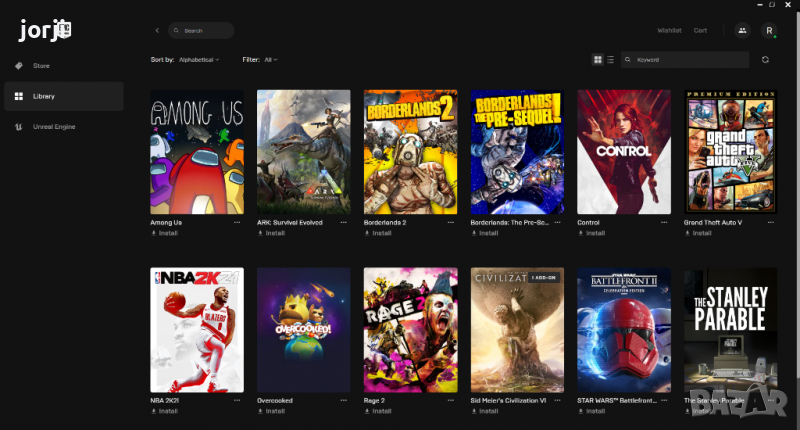Viewport: 800px width, 430px height.
Task: Open the Cart link
Action: click(701, 31)
